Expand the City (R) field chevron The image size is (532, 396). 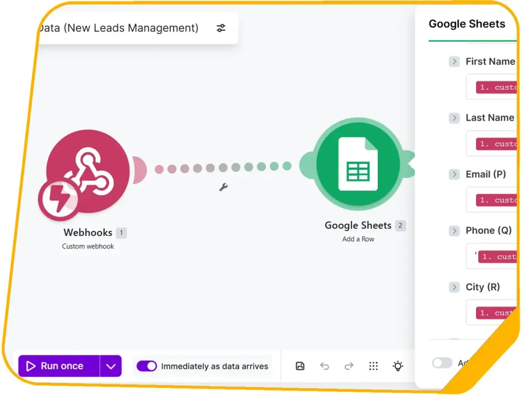454,287
